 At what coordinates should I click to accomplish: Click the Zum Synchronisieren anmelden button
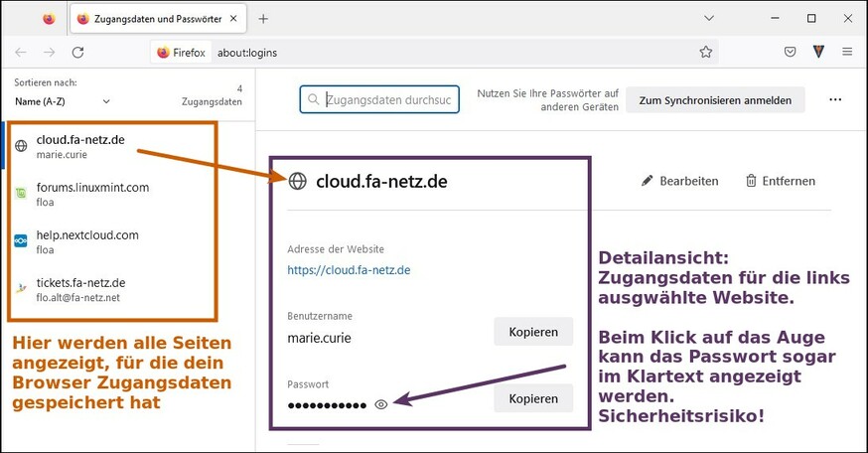[714, 99]
